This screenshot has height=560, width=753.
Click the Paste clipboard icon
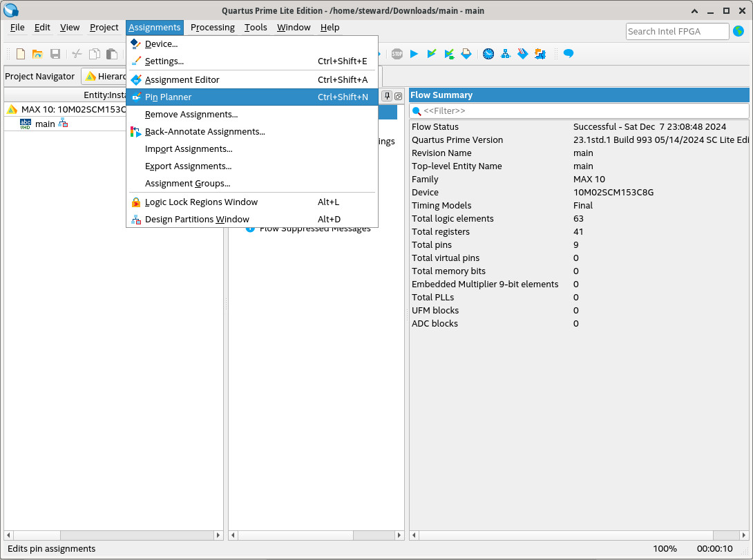click(x=112, y=54)
